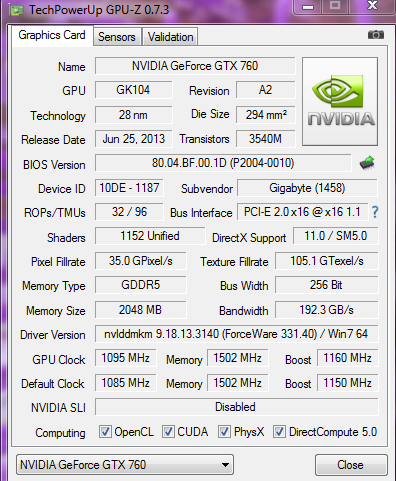Click the Release Date field Jun 25, 2013
Screen dimensions: 396x481
(133, 139)
